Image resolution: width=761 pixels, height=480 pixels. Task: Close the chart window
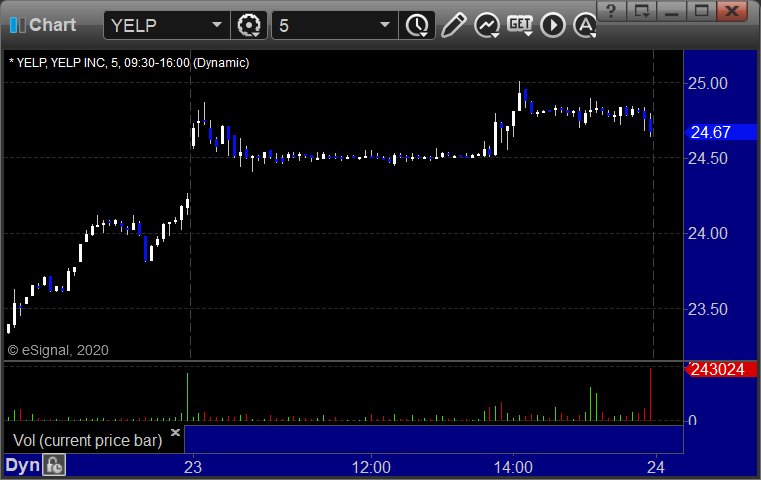(x=732, y=10)
